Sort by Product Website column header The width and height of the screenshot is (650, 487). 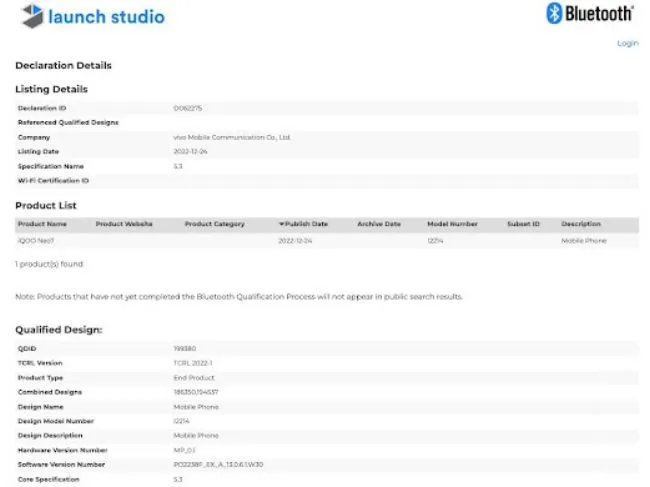(124, 224)
